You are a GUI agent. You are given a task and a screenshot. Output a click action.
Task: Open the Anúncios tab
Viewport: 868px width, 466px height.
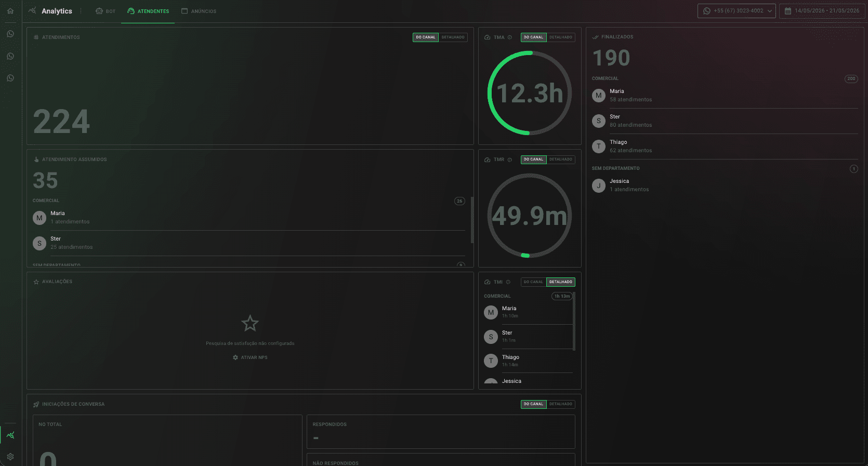(x=199, y=11)
